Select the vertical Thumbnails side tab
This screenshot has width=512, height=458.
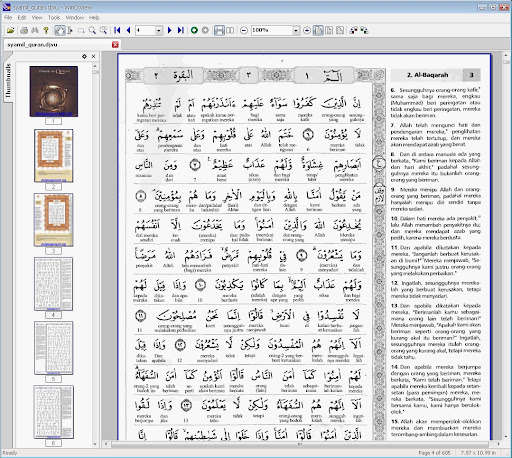(8, 81)
